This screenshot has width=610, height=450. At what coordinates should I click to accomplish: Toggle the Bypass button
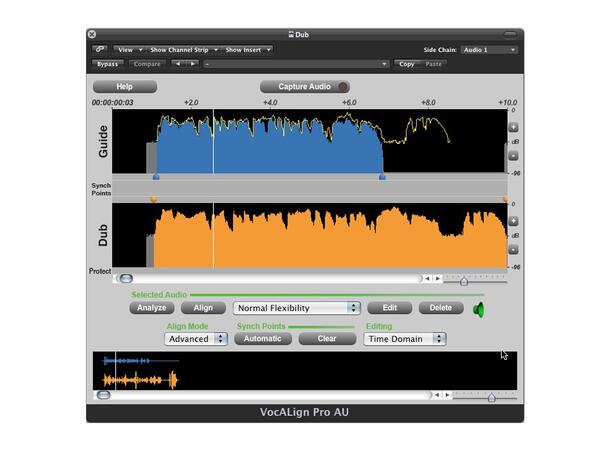[107, 64]
